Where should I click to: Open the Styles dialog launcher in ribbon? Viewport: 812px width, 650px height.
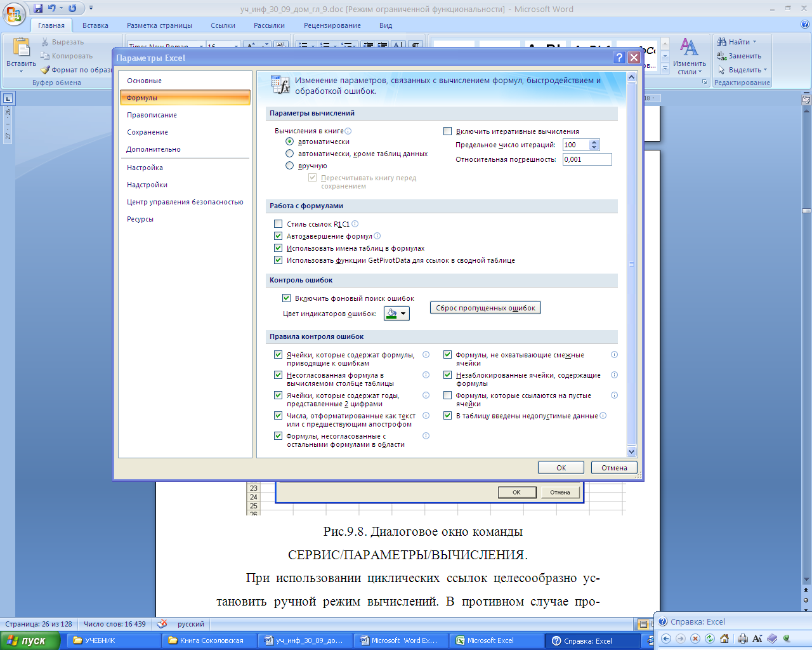[705, 83]
